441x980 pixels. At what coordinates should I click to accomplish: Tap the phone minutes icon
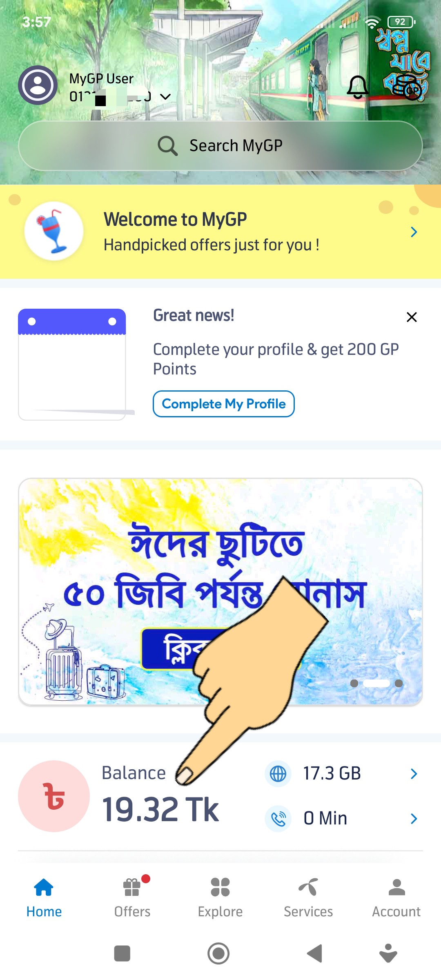pos(278,818)
